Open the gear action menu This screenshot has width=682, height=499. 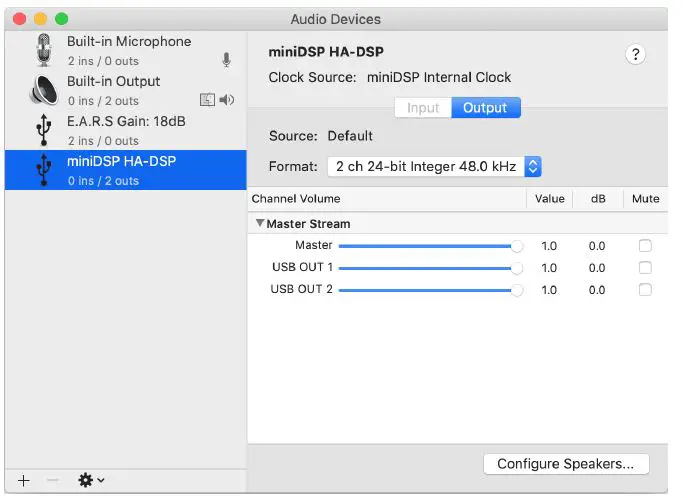(x=91, y=480)
